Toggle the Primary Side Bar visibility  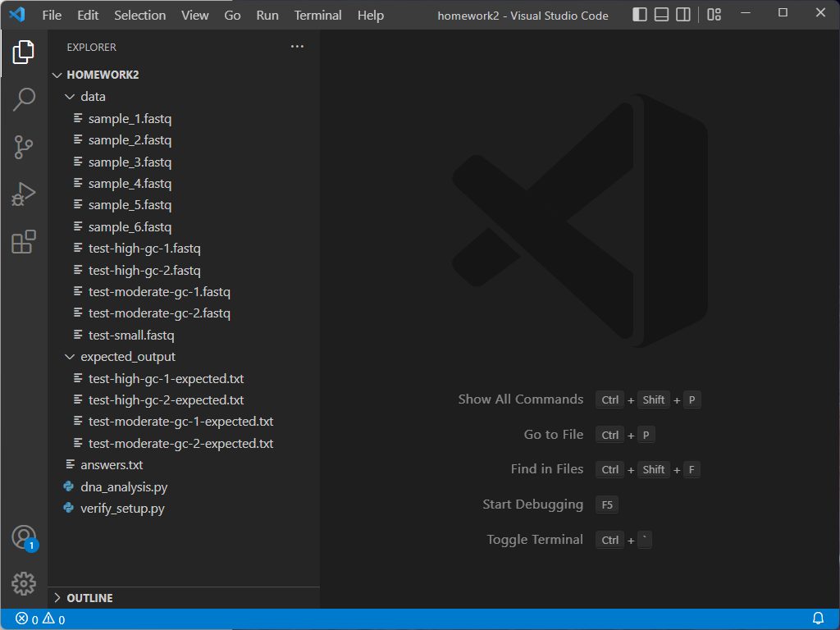(639, 14)
